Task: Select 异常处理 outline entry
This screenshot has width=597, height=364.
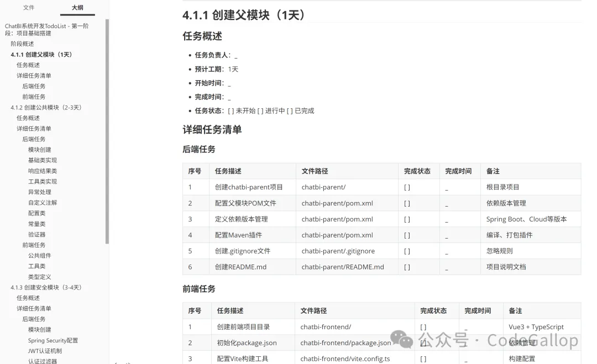Action: tap(39, 192)
